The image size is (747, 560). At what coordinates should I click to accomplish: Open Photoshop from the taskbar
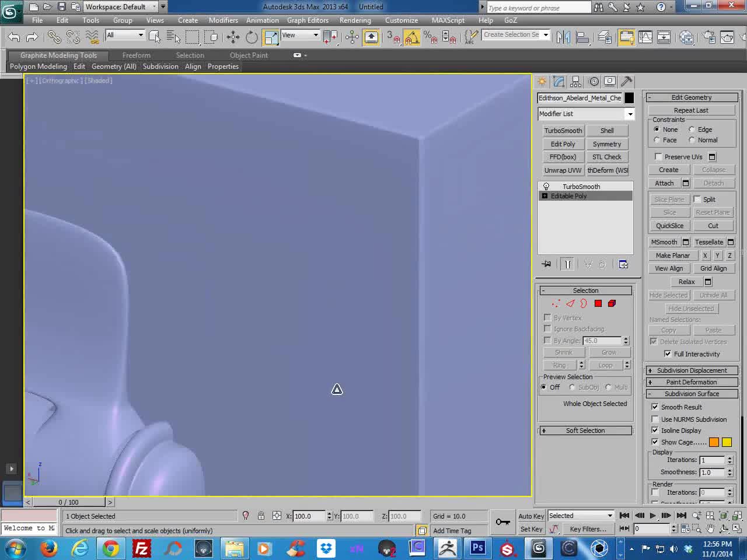pyautogui.click(x=478, y=548)
